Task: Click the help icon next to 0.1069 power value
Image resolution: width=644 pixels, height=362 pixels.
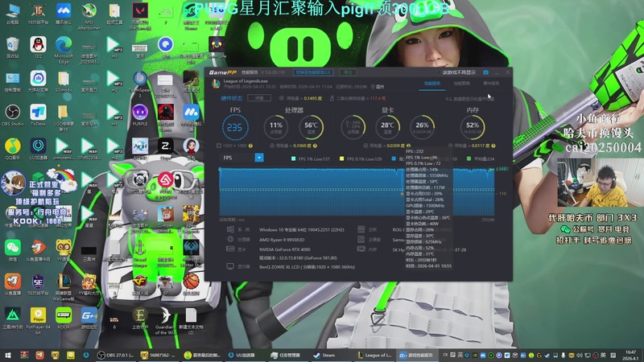Action: pos(315,146)
